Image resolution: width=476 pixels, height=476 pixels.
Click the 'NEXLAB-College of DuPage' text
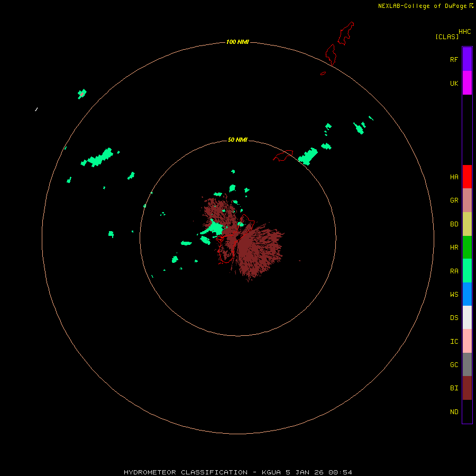click(x=422, y=6)
